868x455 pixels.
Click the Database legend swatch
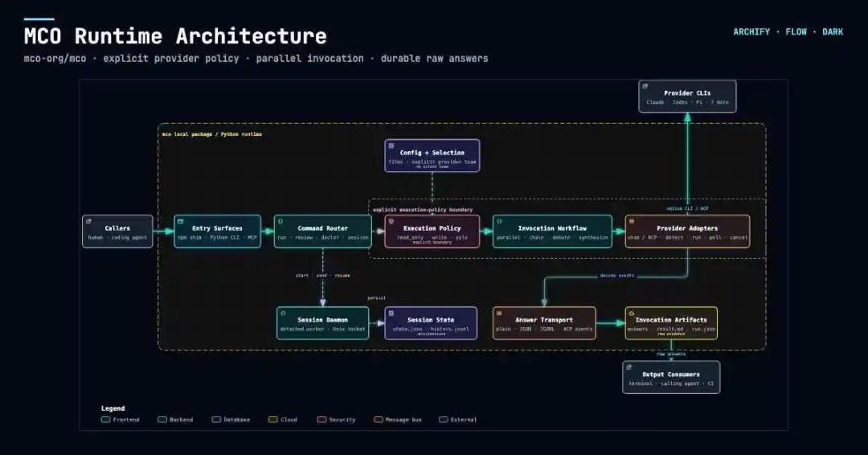[216, 420]
